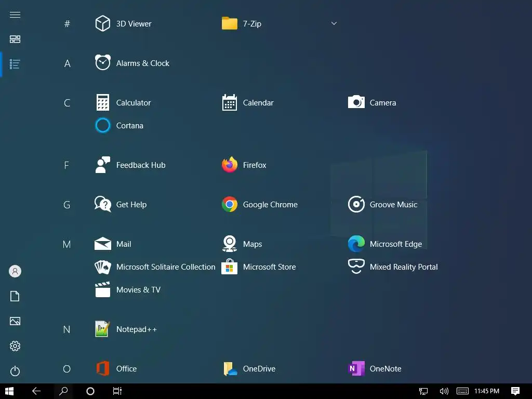Start Cortana from the app list
The image size is (532, 399).
tap(119, 126)
